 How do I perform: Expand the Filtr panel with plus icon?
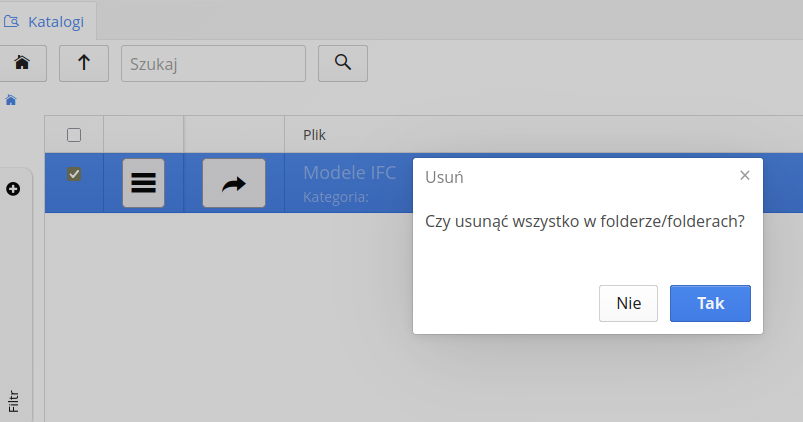pos(13,188)
